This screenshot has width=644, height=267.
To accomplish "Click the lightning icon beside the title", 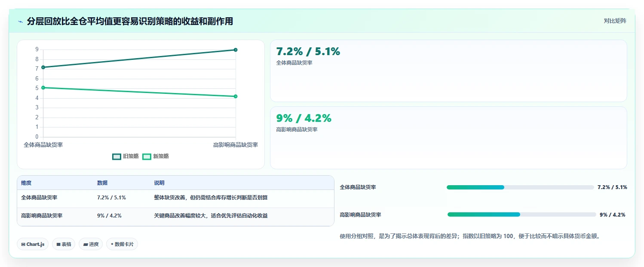I will 20,22.
